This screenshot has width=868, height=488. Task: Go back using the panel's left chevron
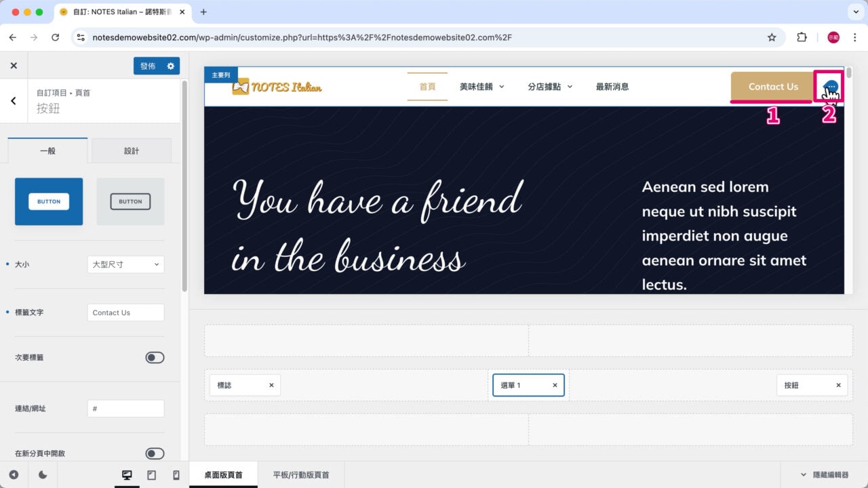tap(14, 101)
